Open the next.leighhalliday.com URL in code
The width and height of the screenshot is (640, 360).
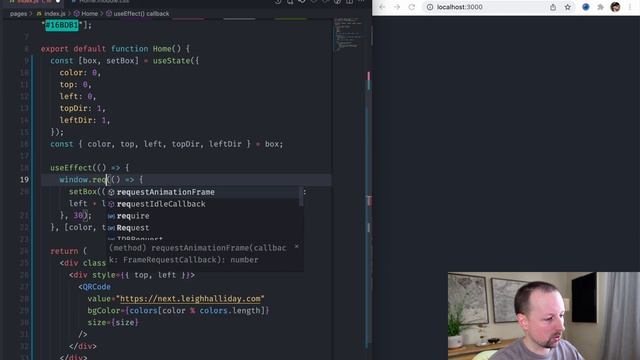tap(190, 299)
